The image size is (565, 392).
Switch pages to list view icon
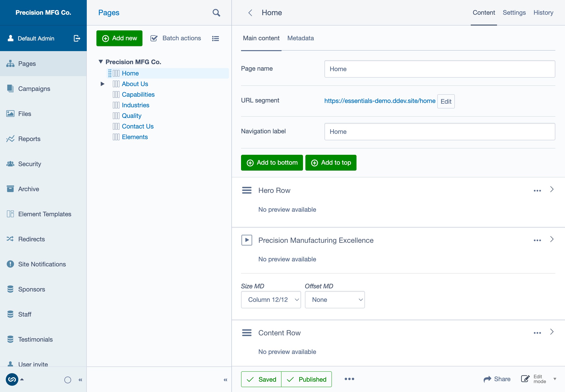point(215,39)
